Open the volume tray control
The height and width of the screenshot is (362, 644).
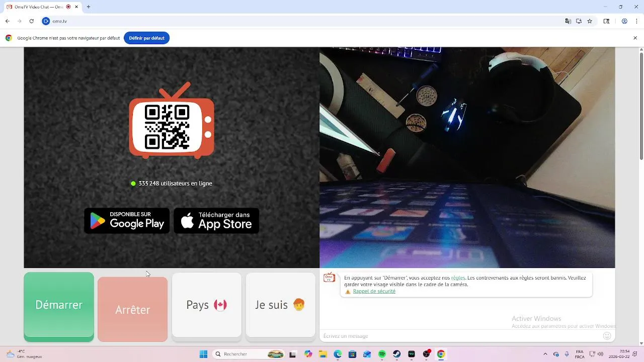600,354
